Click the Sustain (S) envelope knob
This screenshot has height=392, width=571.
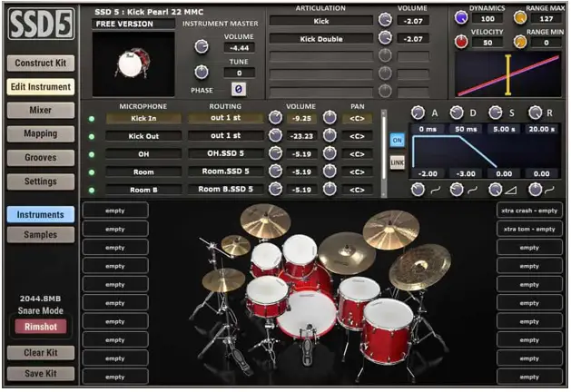[496, 113]
